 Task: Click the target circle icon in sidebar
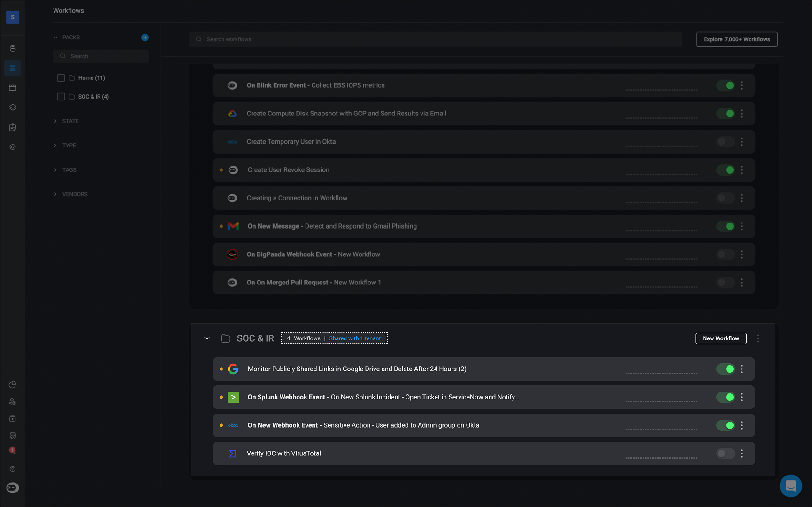pos(13,147)
